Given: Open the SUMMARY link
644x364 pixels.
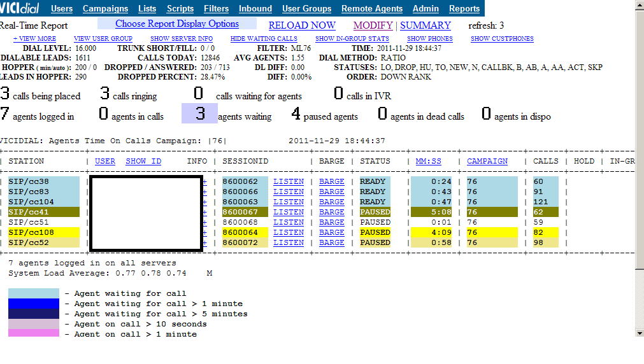Looking at the screenshot, I should click(425, 25).
